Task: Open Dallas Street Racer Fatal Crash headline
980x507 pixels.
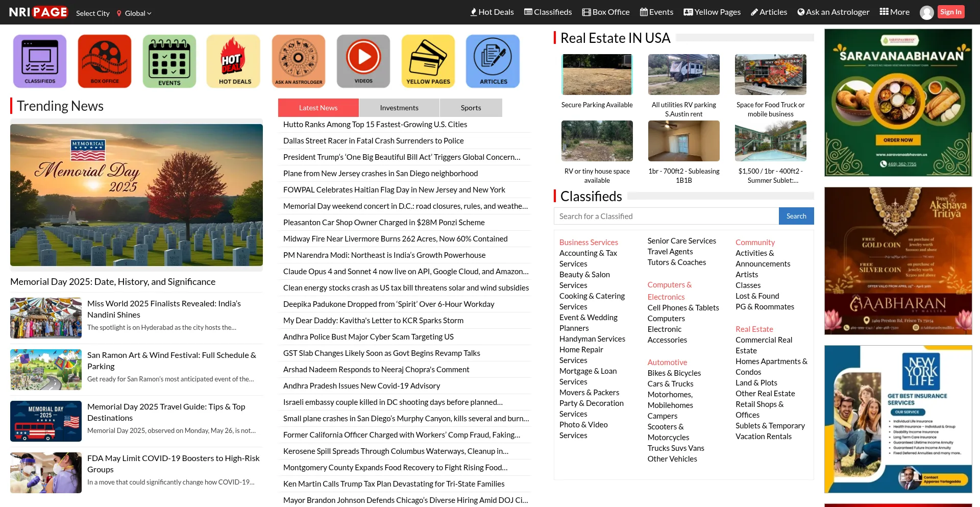Action: (374, 140)
